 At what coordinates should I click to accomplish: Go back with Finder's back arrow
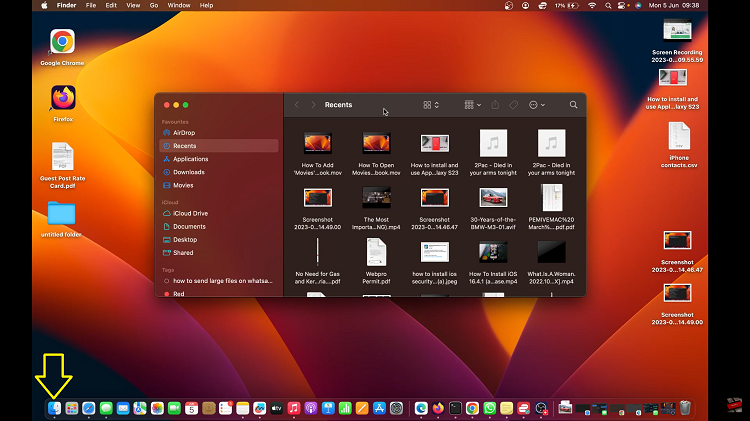(x=297, y=105)
